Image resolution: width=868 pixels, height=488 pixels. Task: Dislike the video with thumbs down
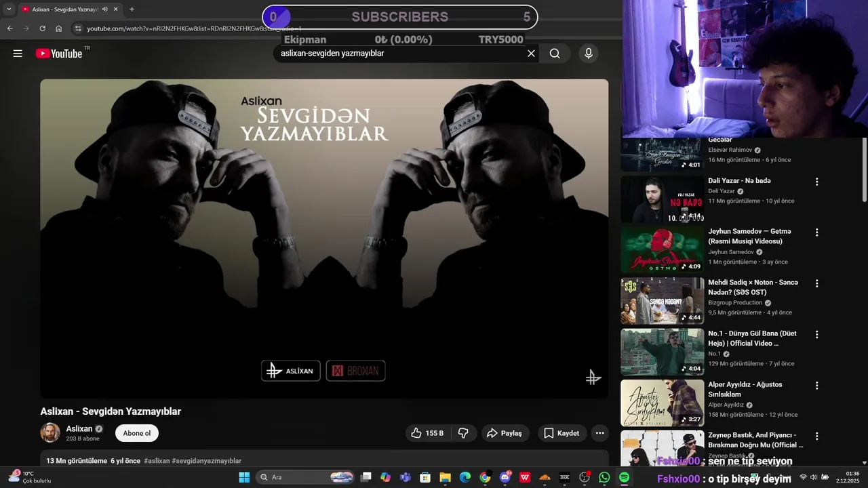tap(463, 433)
